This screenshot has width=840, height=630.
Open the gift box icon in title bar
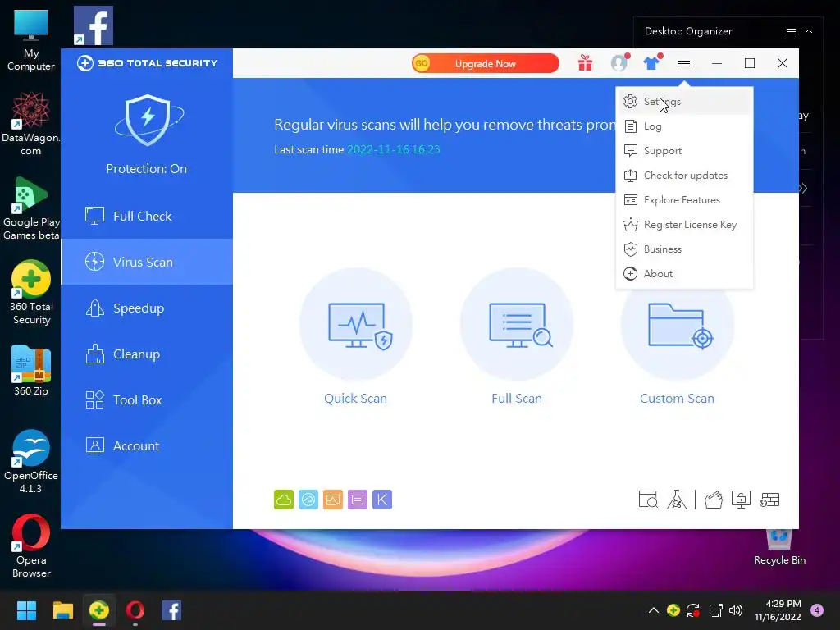[585, 63]
